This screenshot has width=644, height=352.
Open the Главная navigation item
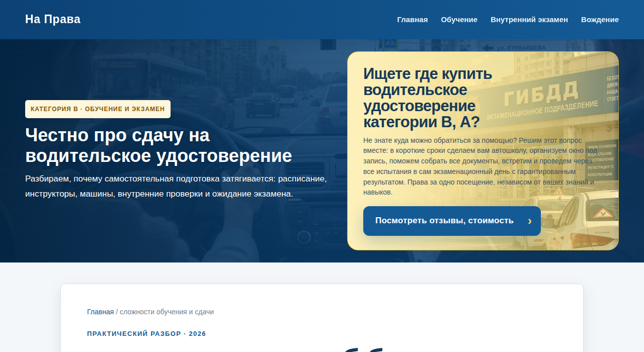pyautogui.click(x=413, y=20)
